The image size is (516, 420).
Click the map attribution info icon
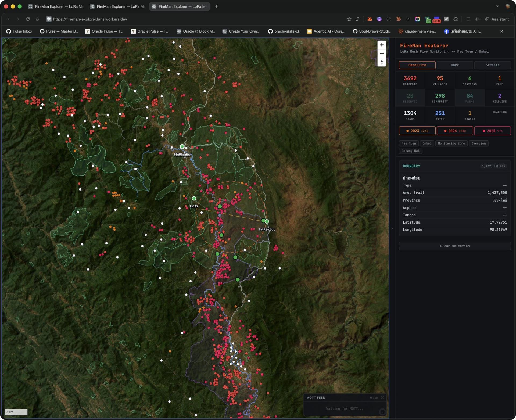point(382,412)
